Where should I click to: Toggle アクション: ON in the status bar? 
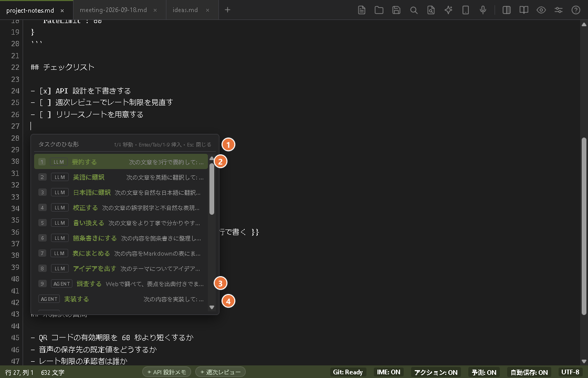point(436,372)
